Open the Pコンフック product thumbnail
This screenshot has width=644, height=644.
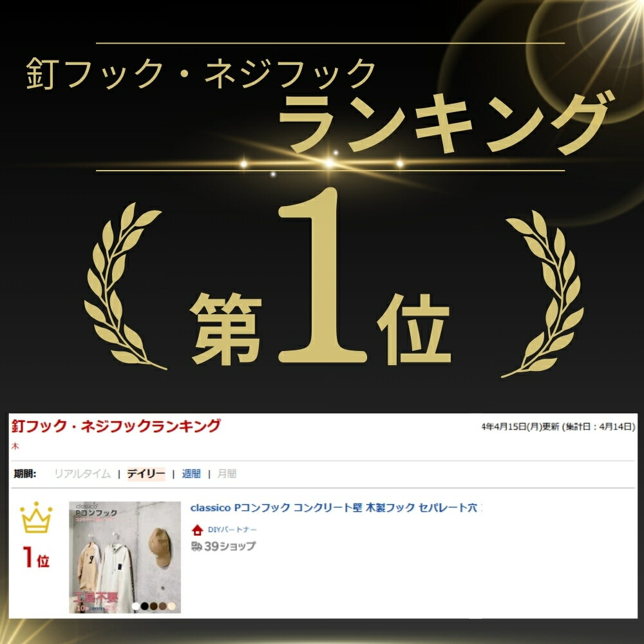pyautogui.click(x=125, y=557)
